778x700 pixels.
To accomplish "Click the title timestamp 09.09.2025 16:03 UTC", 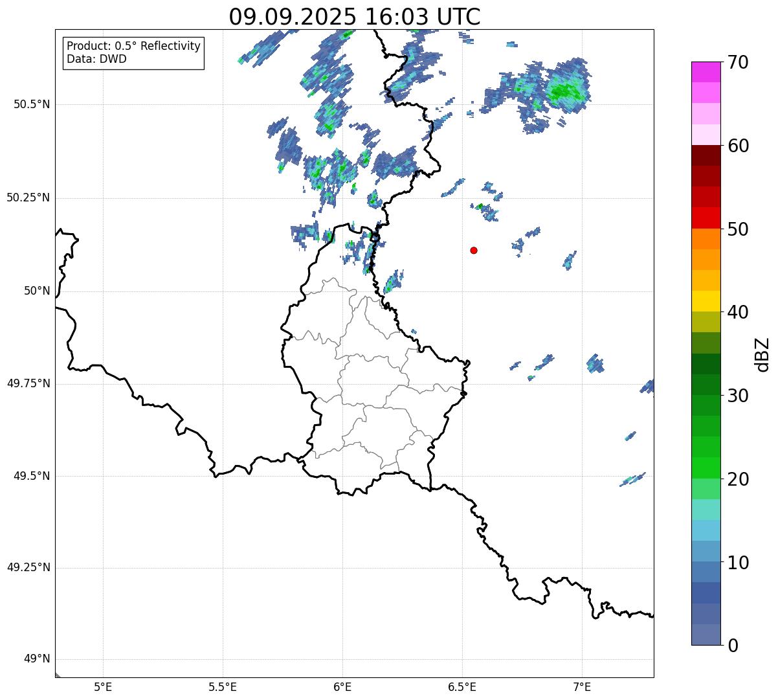I will click(355, 17).
